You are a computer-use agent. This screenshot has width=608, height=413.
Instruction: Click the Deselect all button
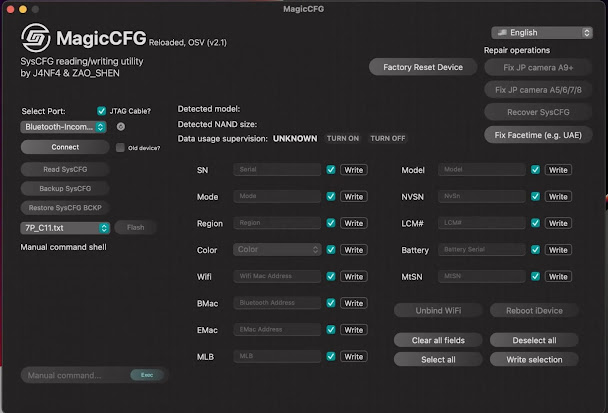(x=534, y=340)
